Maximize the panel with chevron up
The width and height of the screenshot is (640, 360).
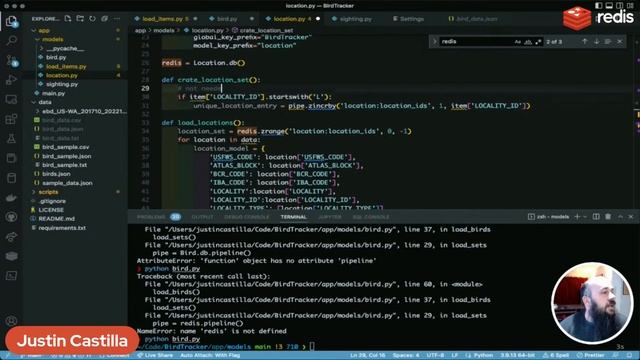[620, 217]
